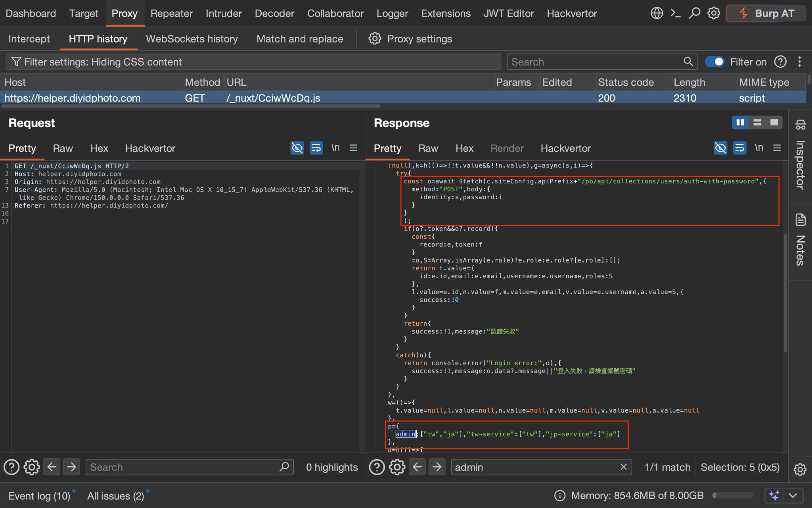
Task: Toggle line wrap in Request pane
Action: [x=316, y=148]
